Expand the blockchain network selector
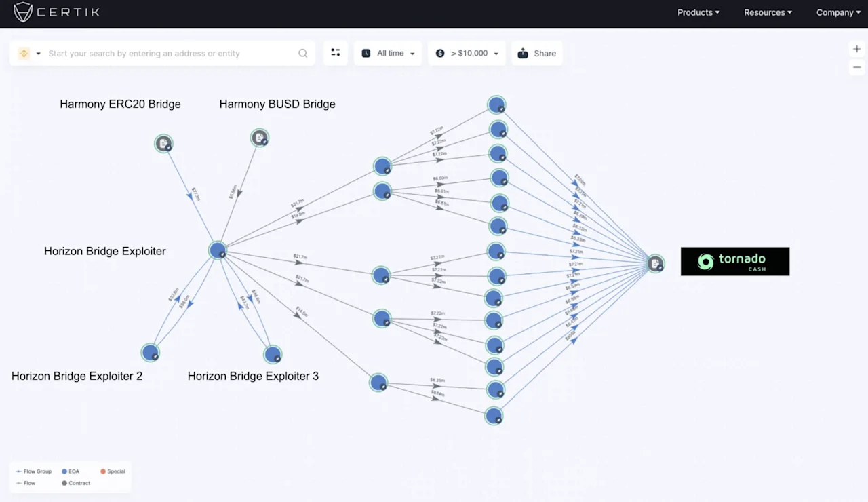 (x=29, y=54)
